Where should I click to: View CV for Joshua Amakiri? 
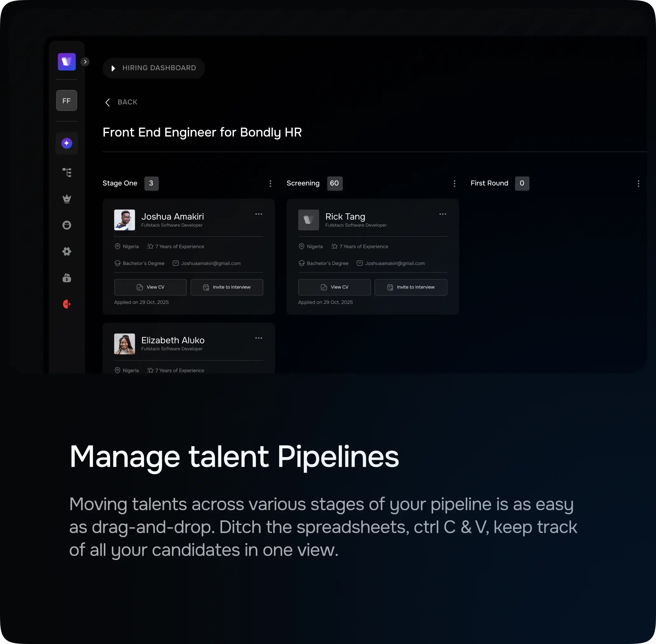pyautogui.click(x=150, y=287)
